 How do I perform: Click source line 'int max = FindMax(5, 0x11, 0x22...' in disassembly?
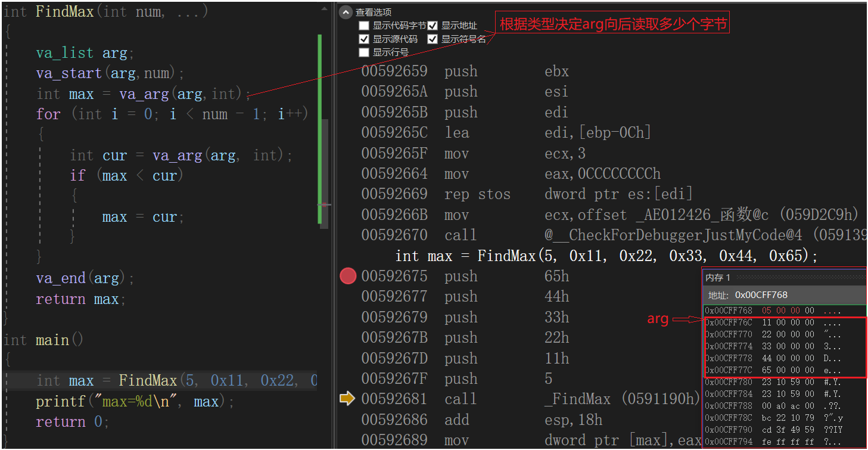point(606,256)
